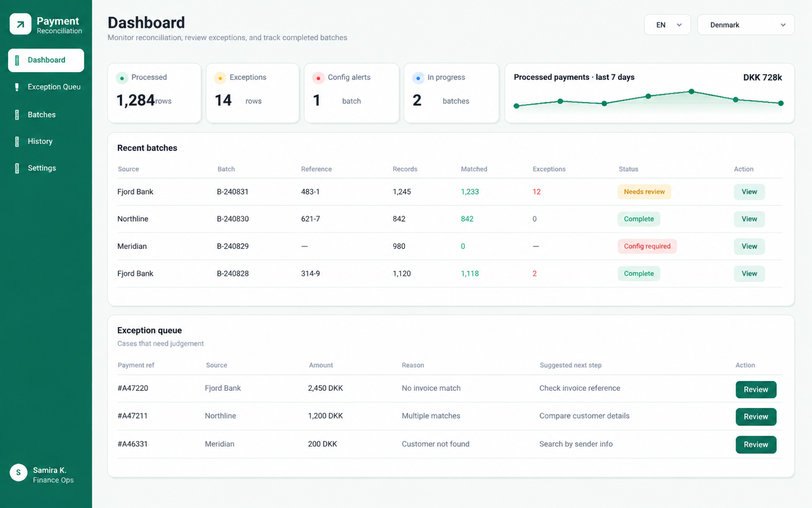Click Amount column header
The image size is (812, 508).
[x=321, y=365]
